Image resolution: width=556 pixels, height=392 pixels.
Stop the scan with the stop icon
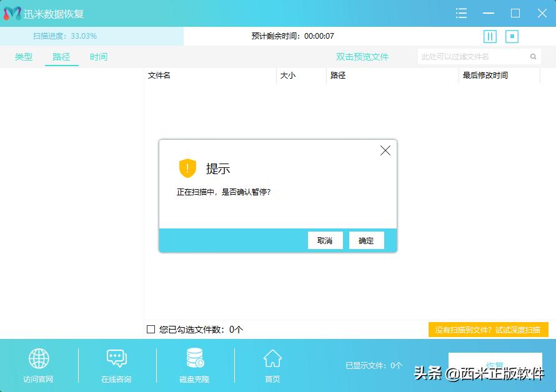coord(512,36)
